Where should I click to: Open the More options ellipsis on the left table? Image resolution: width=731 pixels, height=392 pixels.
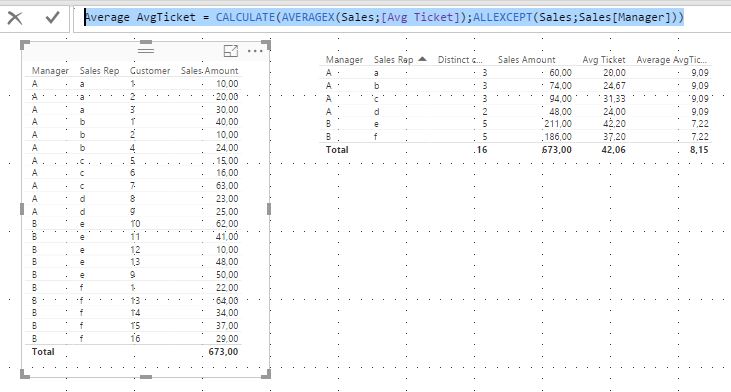click(255, 51)
